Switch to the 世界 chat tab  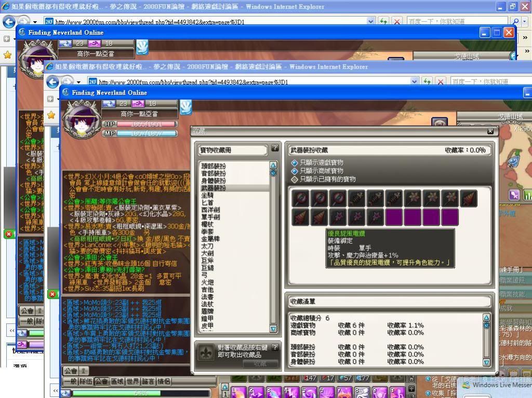(x=132, y=381)
